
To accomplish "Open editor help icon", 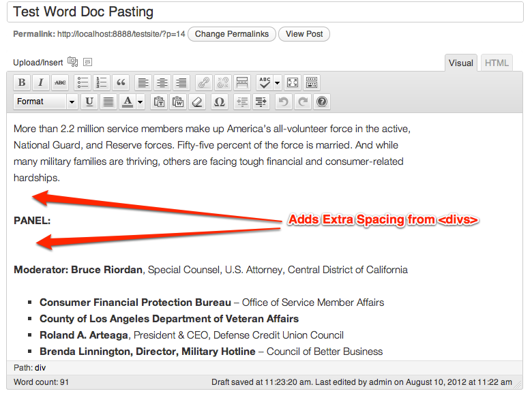I will (322, 102).
